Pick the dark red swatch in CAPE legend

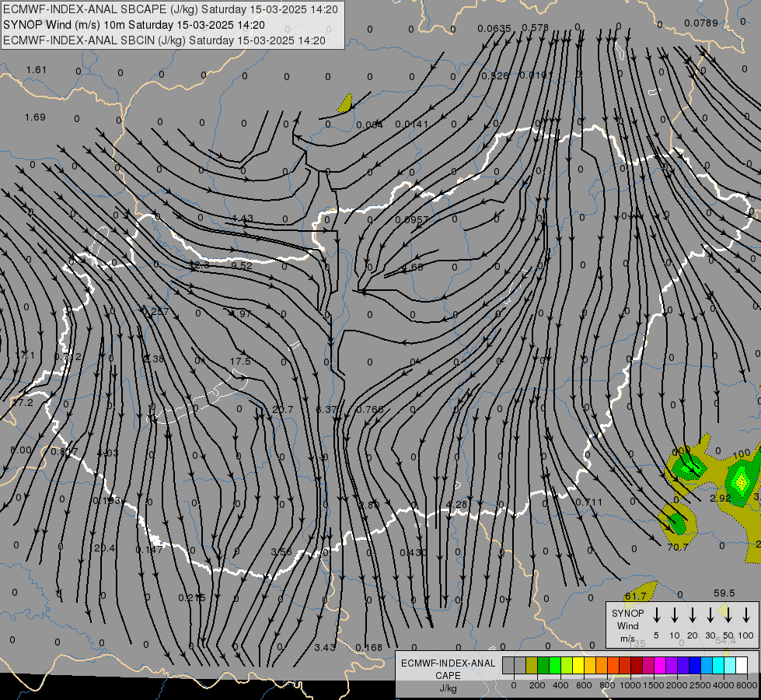637,666
